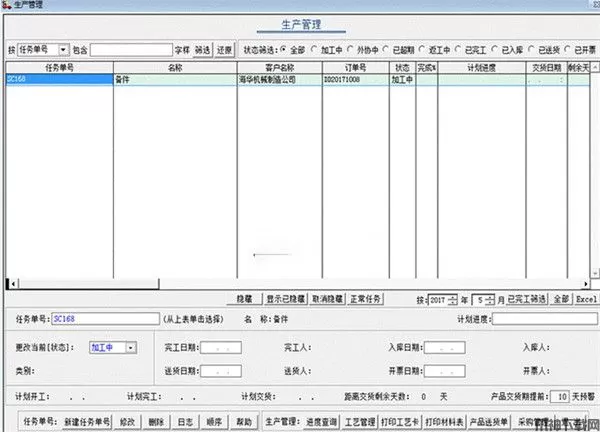Click the horizontal scrollbar under the task table
Screen dimensions: 600x432
(x=300, y=282)
